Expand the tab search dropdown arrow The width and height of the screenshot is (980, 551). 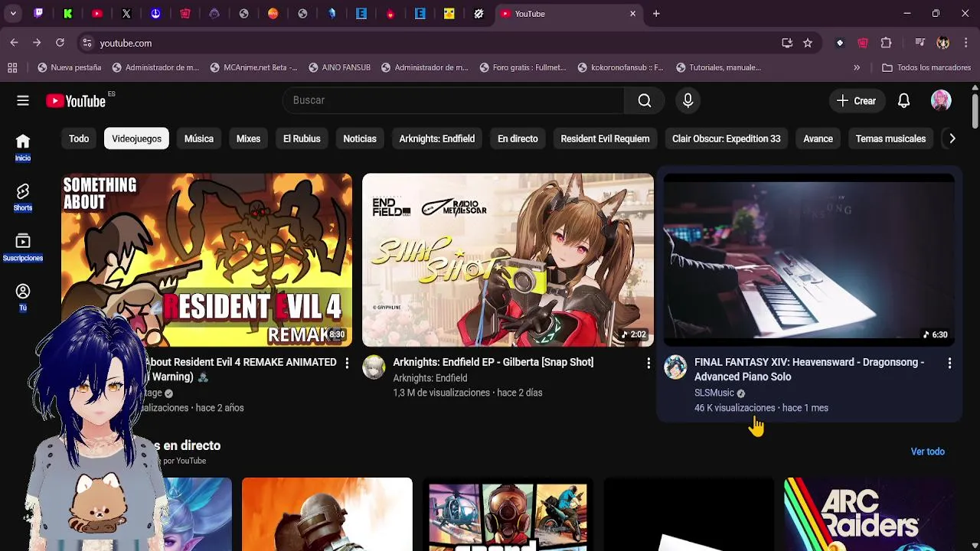click(13, 14)
